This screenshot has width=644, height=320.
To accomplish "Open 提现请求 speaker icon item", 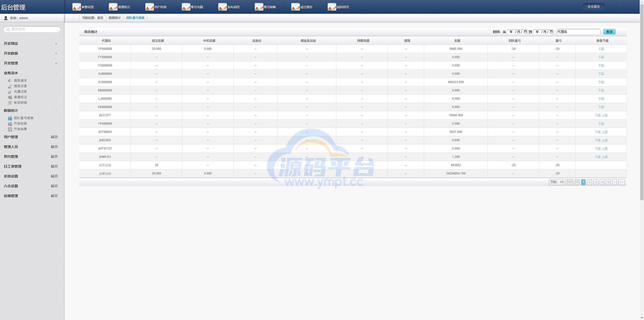I will tap(10, 81).
